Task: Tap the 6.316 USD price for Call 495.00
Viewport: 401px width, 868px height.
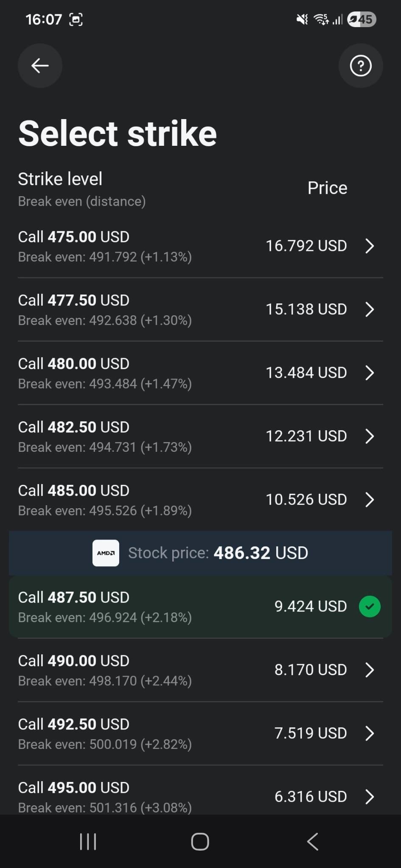Action: click(x=310, y=797)
